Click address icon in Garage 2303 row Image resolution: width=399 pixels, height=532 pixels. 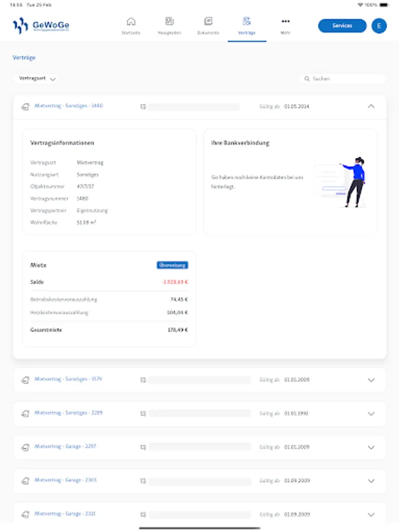[143, 481]
